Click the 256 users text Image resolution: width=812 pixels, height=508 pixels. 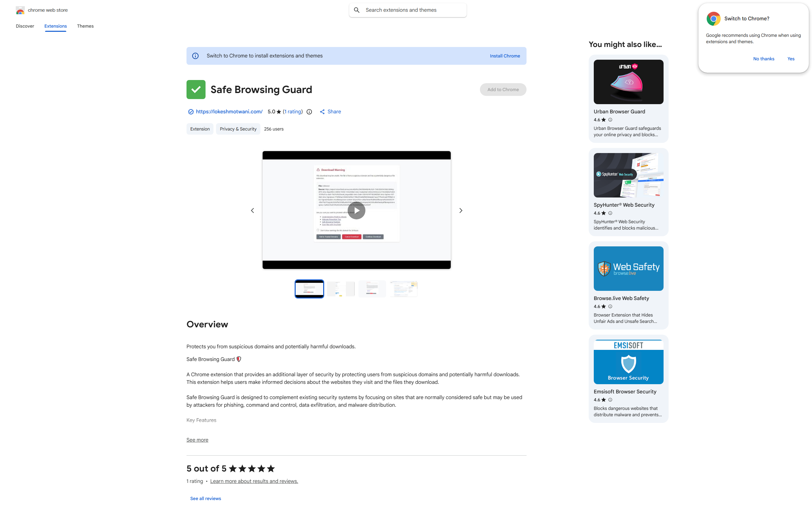(273, 129)
